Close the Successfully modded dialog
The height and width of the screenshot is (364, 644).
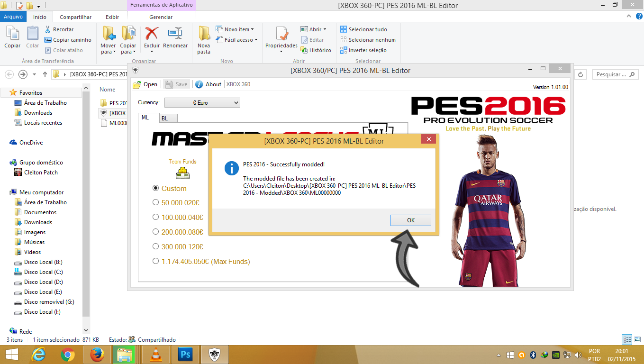point(428,139)
